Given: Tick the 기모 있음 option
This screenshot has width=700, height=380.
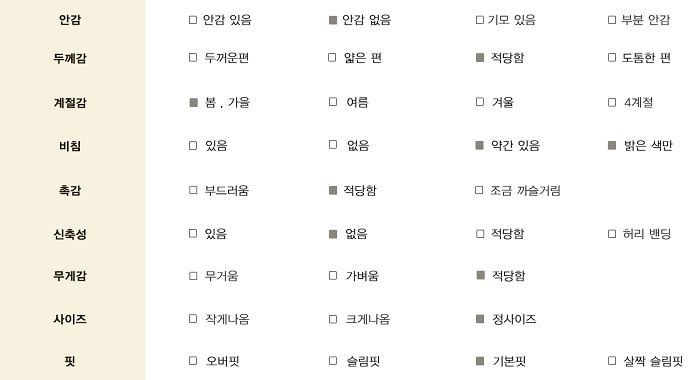Looking at the screenshot, I should (x=480, y=20).
